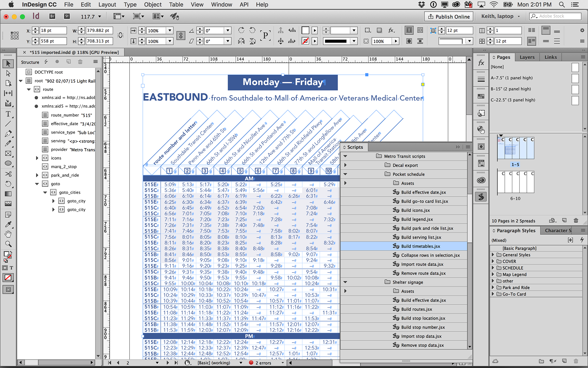Open the Scripts panel dock icon

point(481,197)
